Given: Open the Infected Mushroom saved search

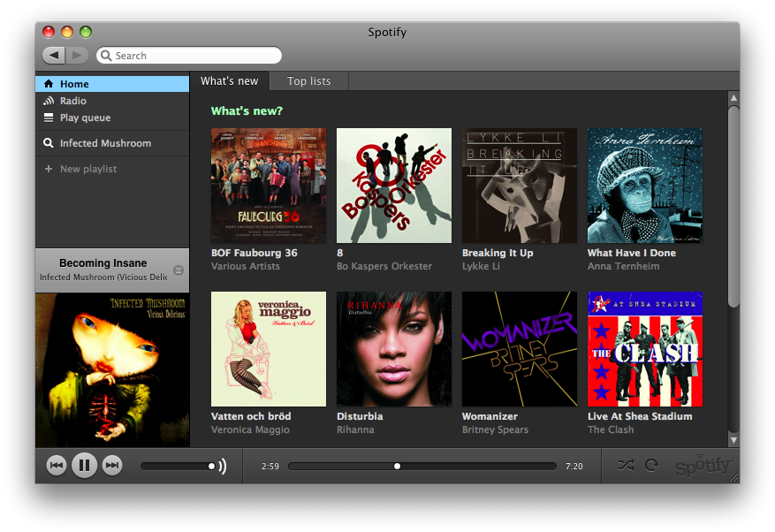Looking at the screenshot, I should pos(112,143).
